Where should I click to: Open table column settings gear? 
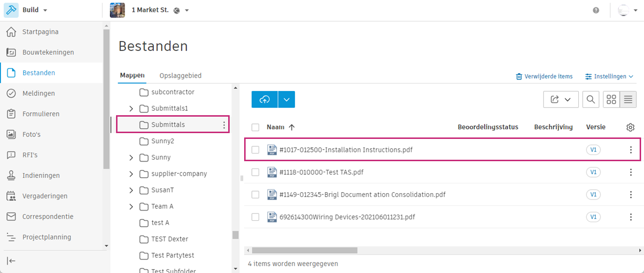point(630,127)
